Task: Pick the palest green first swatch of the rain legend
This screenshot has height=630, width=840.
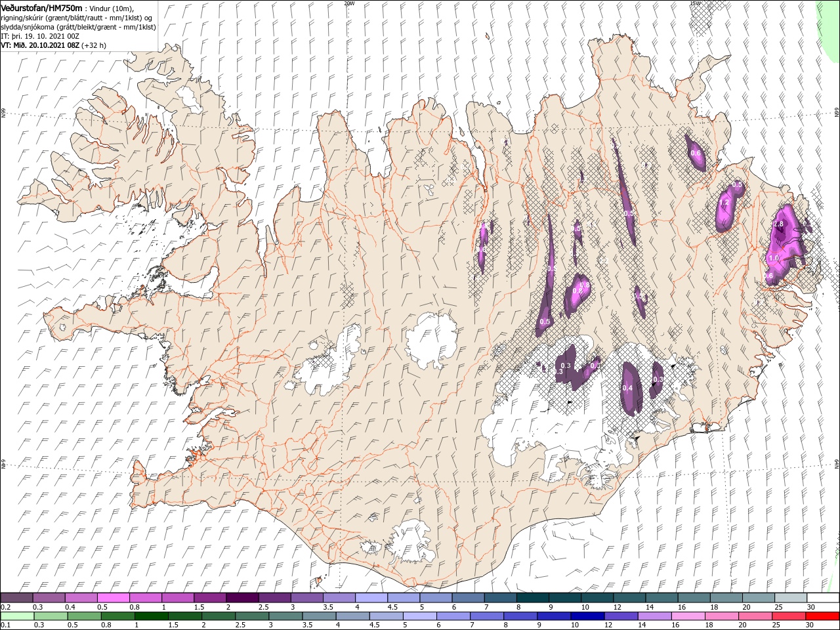Action: tap(16, 616)
